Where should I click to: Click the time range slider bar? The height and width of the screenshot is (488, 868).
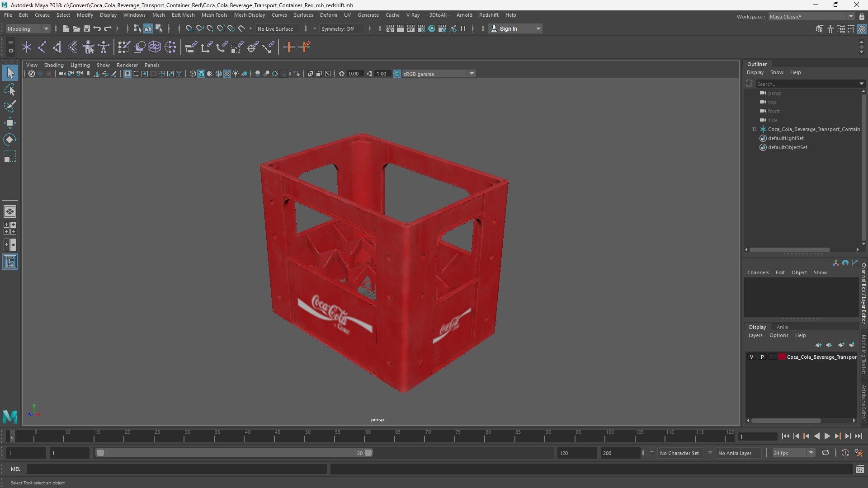point(234,453)
